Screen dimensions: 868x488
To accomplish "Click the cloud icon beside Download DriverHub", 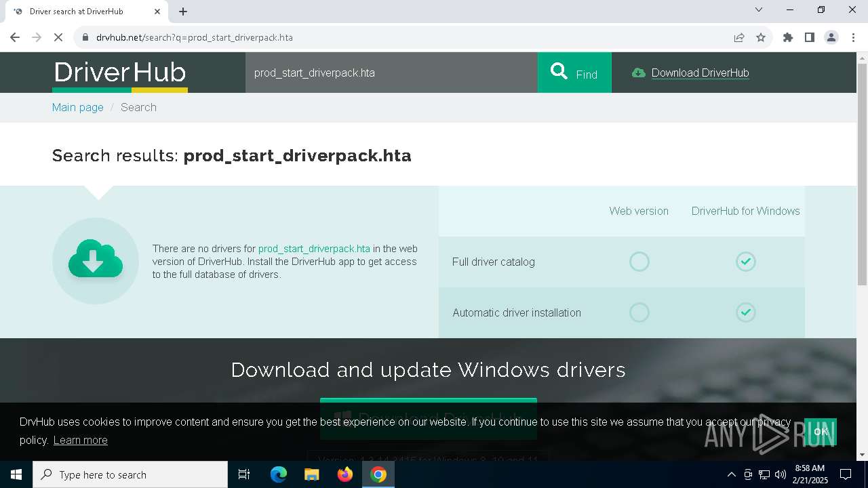I will pos(638,73).
